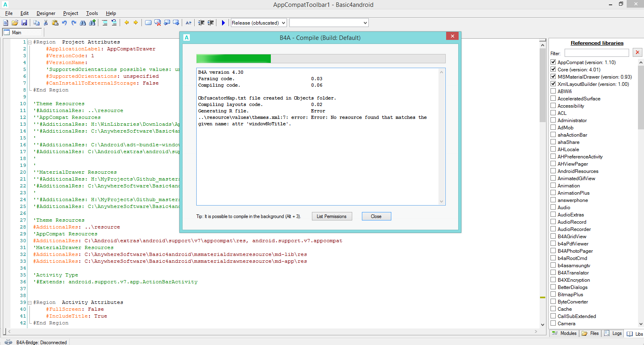This screenshot has height=345, width=644.
Task: Increase indent with the indent toolbar icon
Action: (x=210, y=23)
